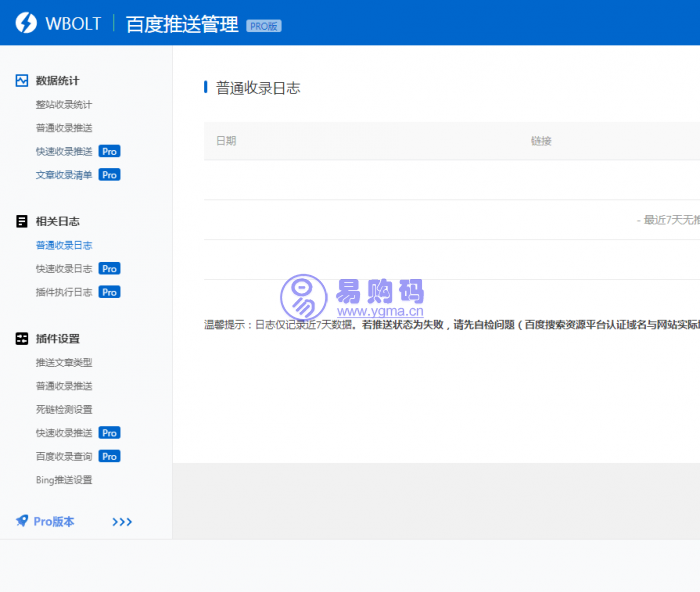700x592 pixels.
Task: Click the WBOLT lightning logo icon
Action: click(x=26, y=23)
